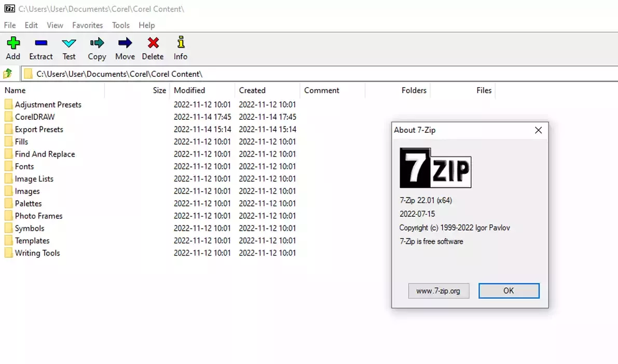
Task: Select the 'Export Presets' folder name
Action: pos(39,129)
